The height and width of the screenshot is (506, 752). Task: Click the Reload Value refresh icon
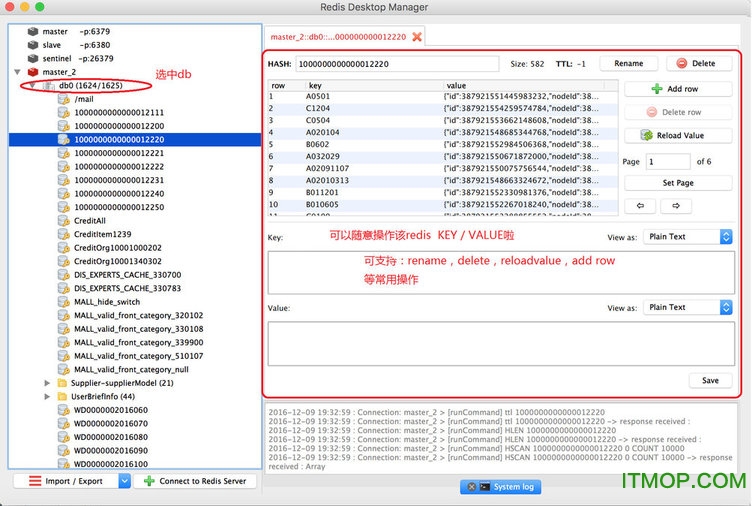point(646,135)
